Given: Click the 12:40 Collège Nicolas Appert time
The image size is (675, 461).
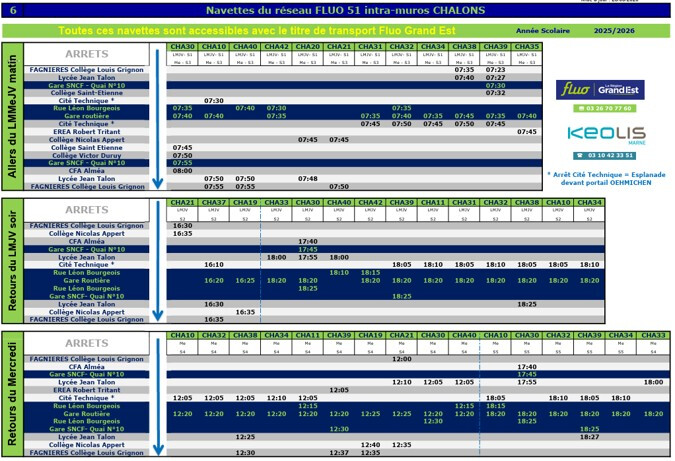Looking at the screenshot, I should click(x=370, y=445).
